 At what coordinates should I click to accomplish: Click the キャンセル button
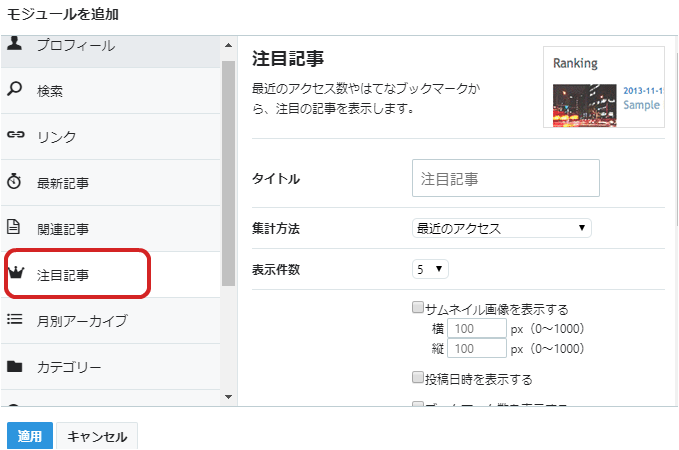(x=97, y=436)
